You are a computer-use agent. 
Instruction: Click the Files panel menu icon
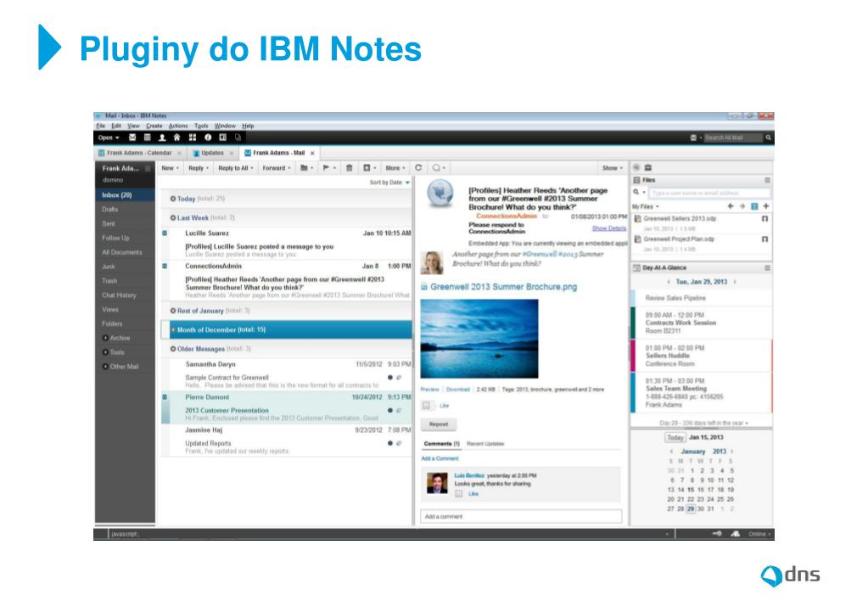coord(767,180)
